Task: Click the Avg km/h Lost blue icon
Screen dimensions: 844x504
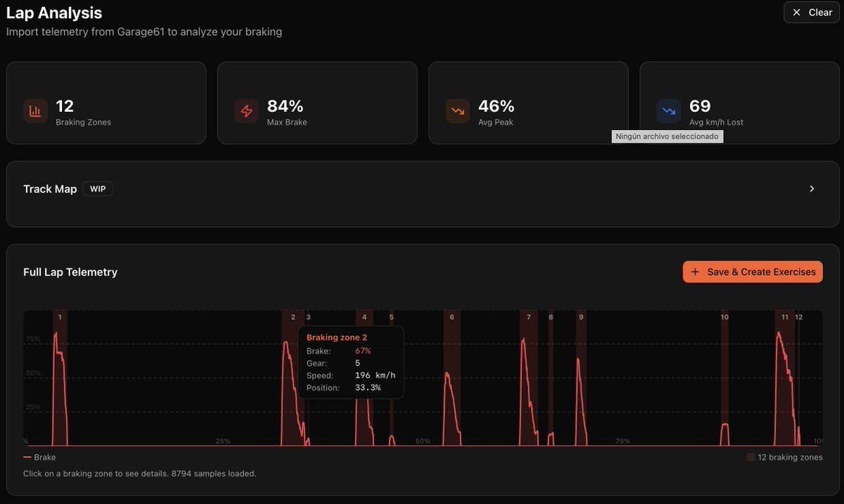Action: pos(669,111)
